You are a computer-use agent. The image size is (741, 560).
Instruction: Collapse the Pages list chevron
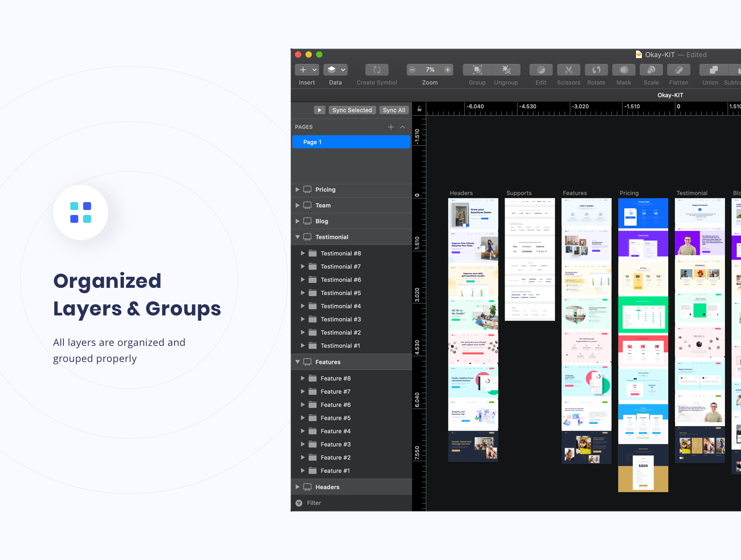coord(403,127)
